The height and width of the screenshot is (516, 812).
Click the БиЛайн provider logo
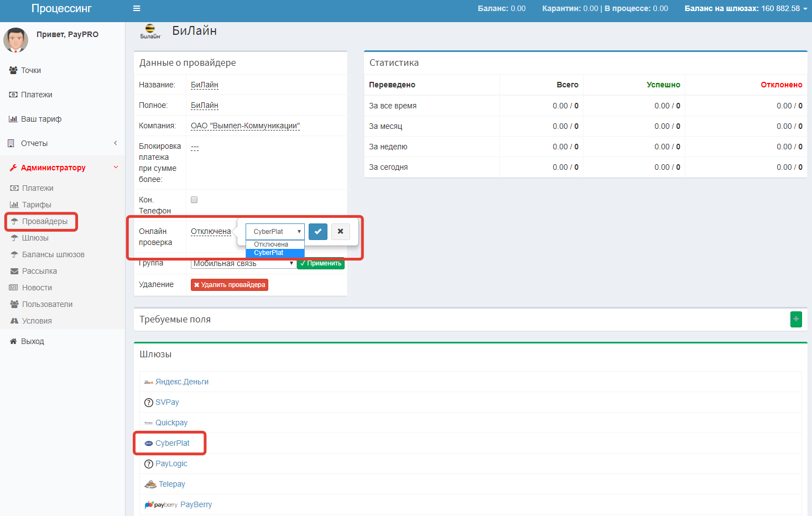point(150,31)
